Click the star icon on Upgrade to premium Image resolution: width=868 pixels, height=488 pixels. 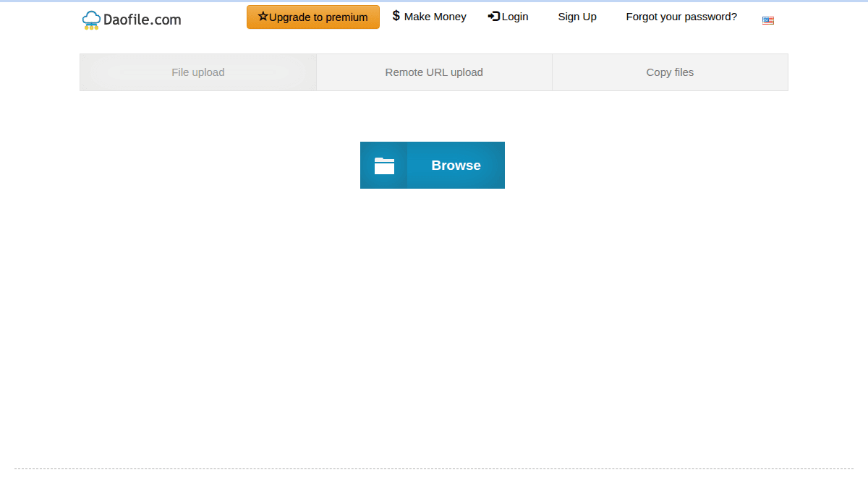pos(262,16)
